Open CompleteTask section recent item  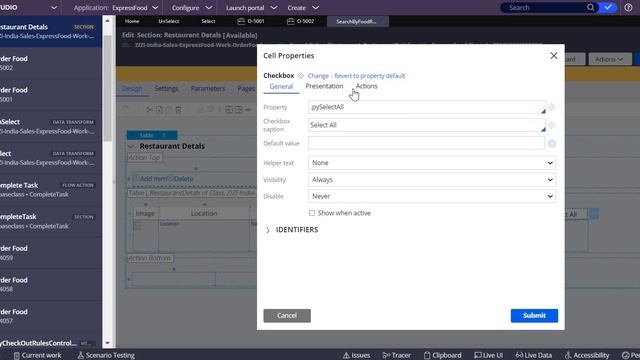(50, 221)
